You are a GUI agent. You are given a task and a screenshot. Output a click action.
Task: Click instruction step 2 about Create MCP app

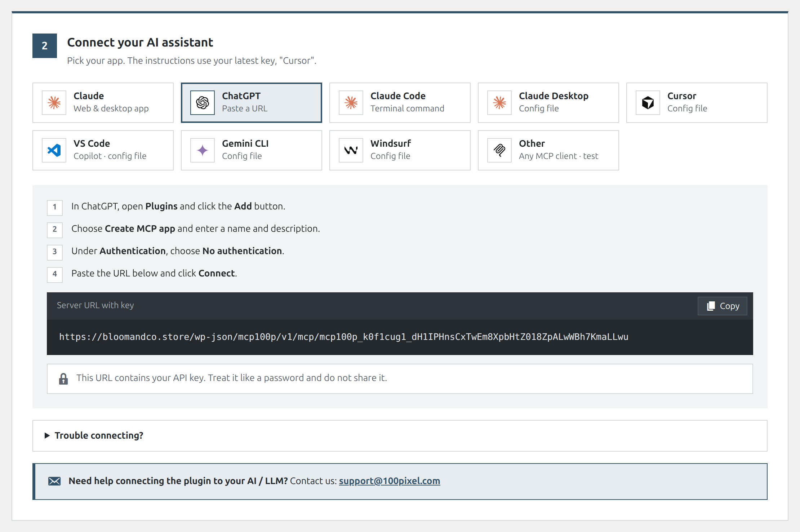196,229
